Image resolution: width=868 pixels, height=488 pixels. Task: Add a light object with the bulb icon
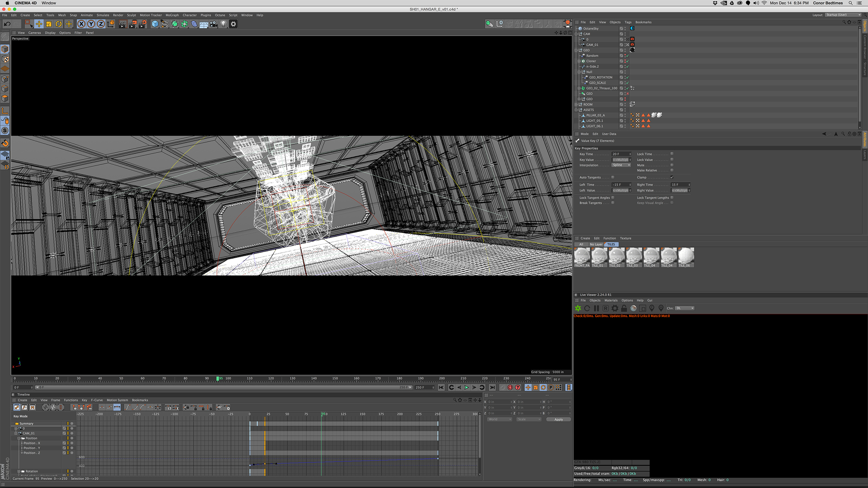[224, 24]
